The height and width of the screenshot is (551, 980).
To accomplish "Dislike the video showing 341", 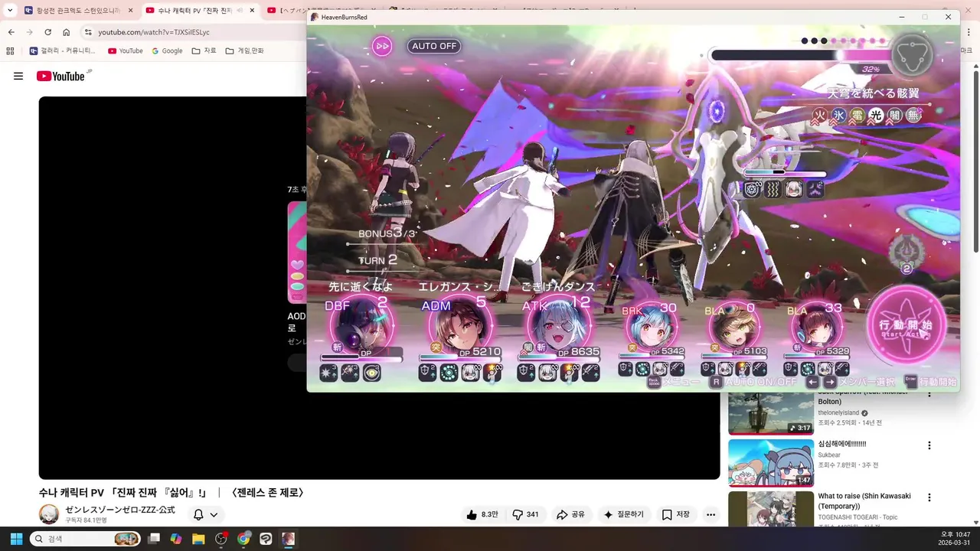I will click(x=525, y=514).
